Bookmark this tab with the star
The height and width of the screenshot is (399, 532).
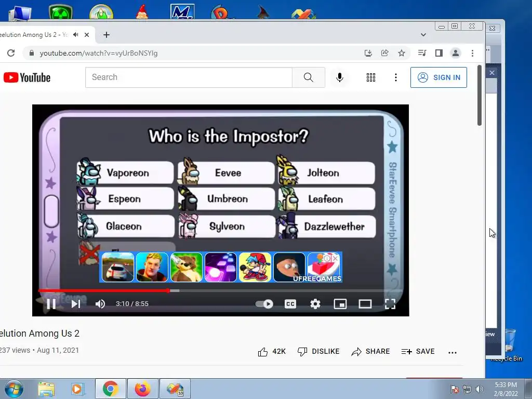coord(402,53)
